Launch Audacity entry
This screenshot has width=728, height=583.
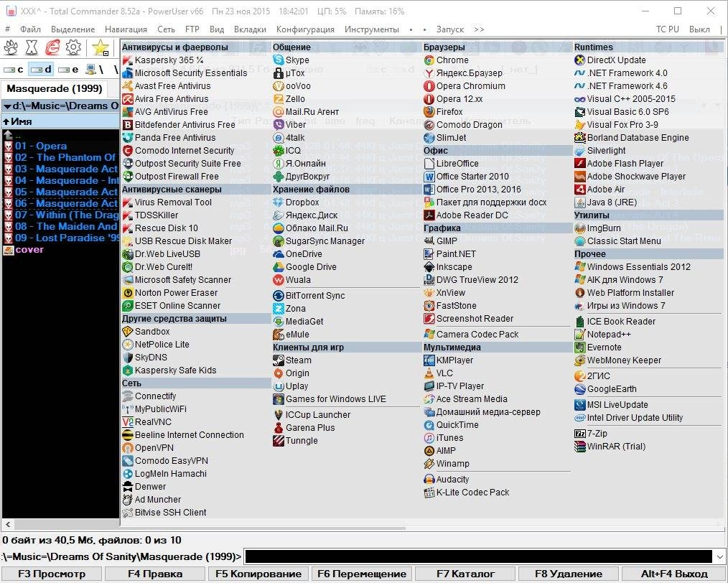click(447, 479)
